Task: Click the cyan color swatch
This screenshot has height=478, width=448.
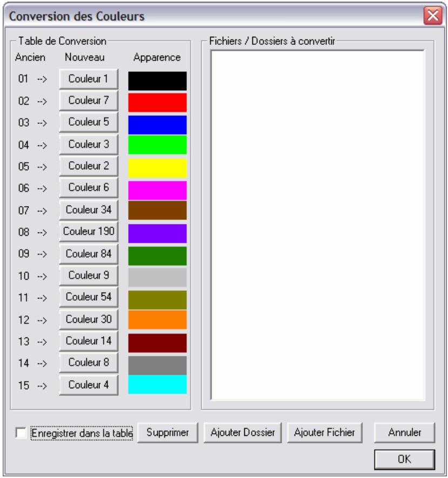Action: [157, 384]
